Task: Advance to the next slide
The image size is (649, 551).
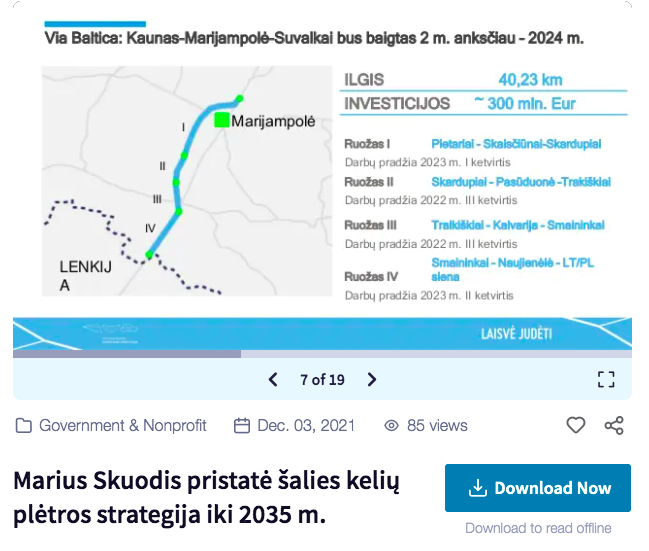Action: 372,380
